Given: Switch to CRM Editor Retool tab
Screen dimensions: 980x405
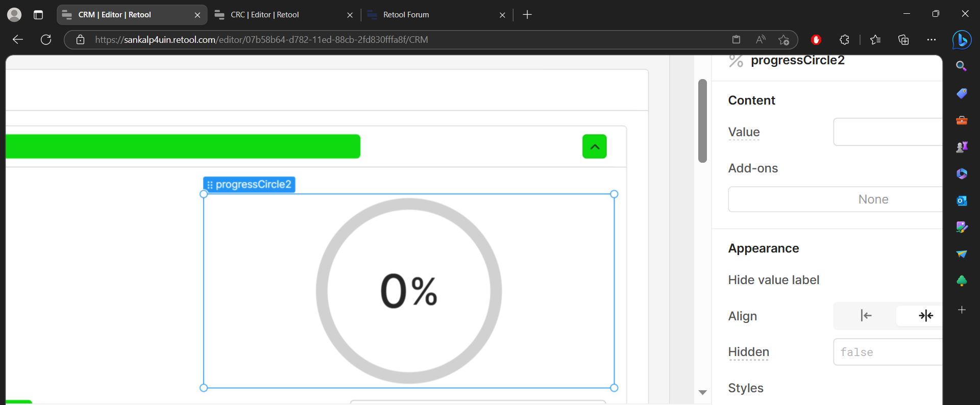Looking at the screenshot, I should [x=132, y=15].
